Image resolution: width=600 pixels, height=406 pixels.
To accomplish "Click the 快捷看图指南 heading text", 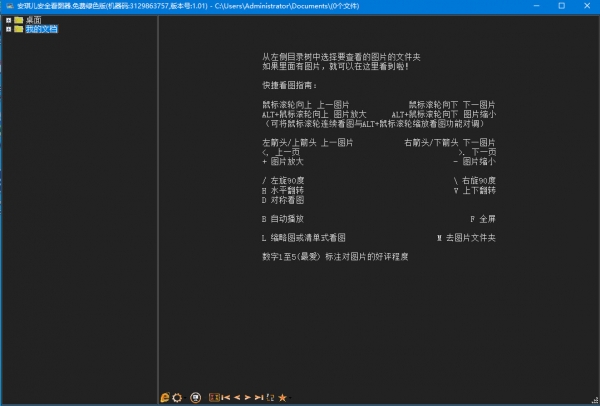I will tap(290, 85).
